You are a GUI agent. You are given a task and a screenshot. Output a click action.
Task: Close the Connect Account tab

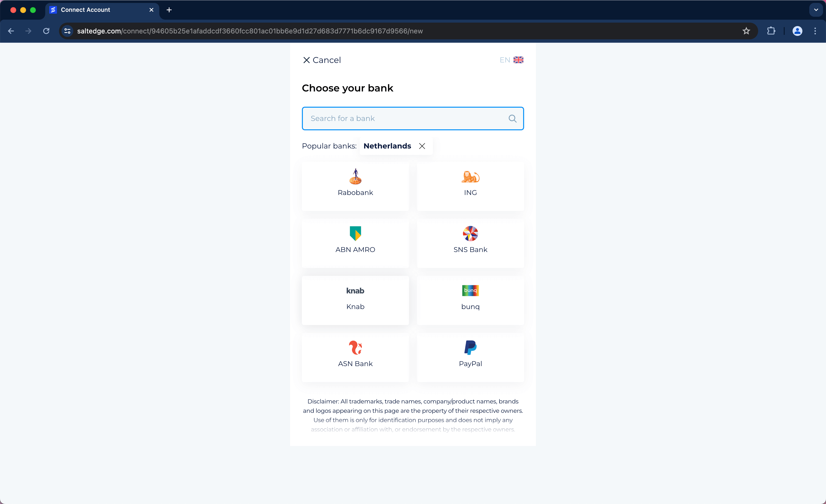151,10
